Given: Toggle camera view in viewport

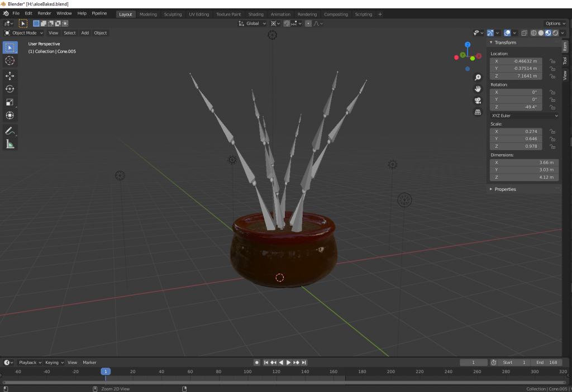Looking at the screenshot, I should tap(478, 101).
